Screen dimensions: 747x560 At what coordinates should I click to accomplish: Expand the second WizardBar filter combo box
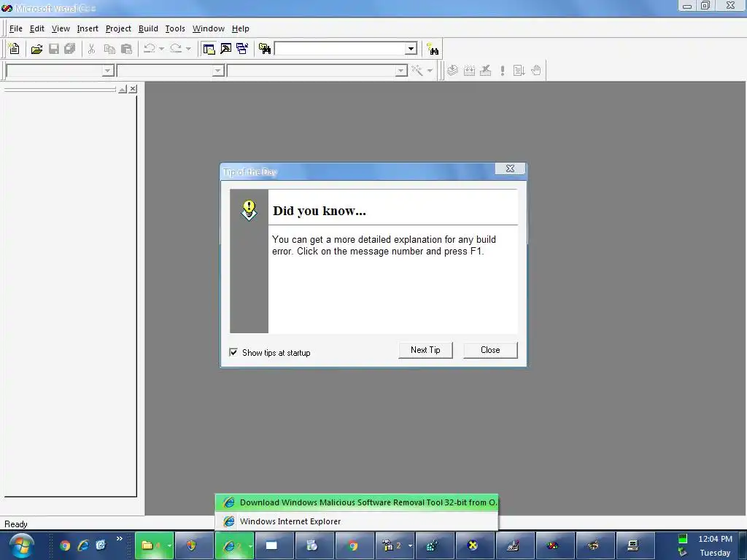pyautogui.click(x=218, y=71)
